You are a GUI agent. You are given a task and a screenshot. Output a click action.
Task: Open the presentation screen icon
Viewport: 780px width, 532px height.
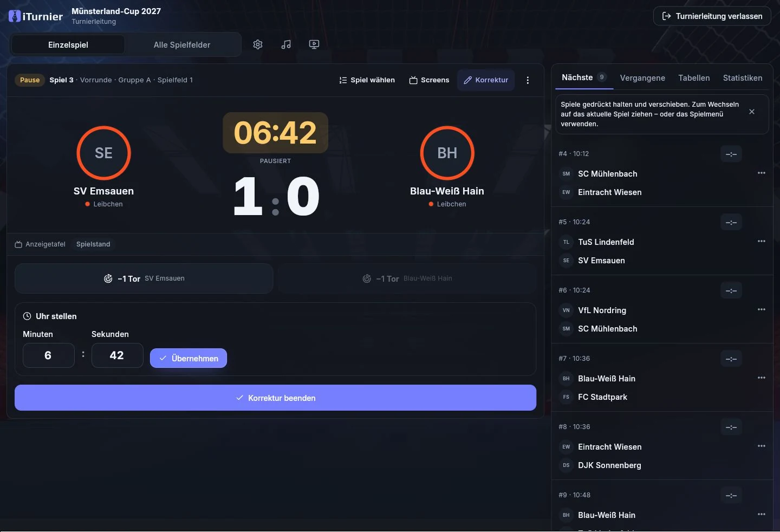tap(314, 44)
